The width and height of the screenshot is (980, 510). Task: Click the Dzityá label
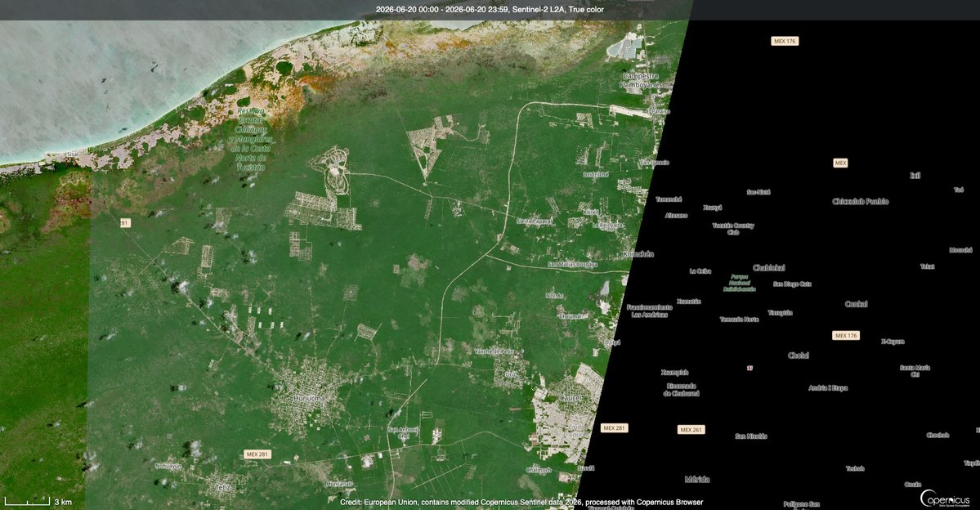tap(612, 342)
